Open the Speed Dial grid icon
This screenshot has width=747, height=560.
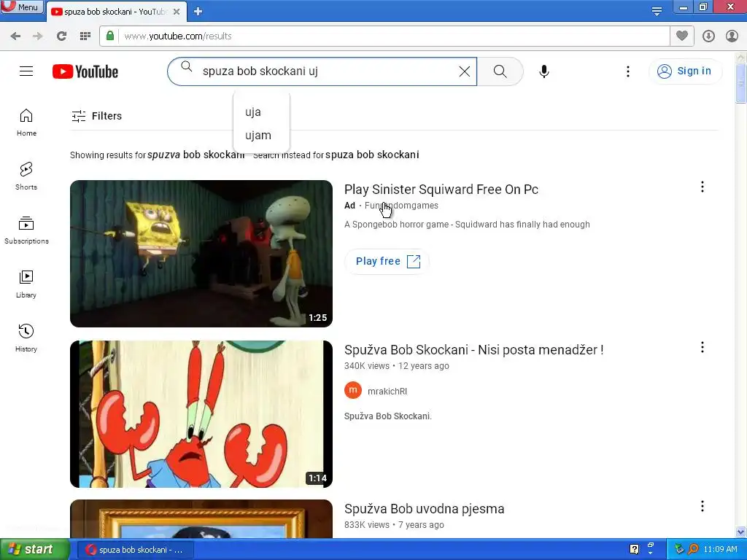coord(85,36)
